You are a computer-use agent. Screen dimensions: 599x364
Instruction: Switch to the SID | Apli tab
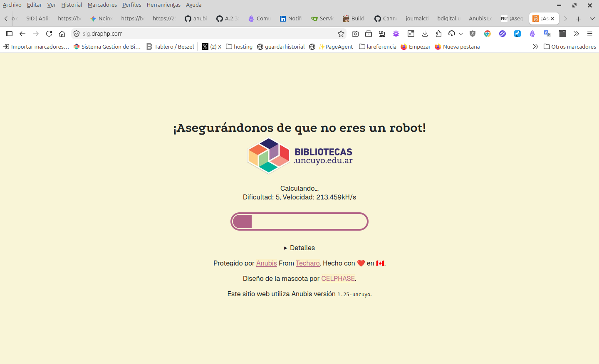tap(37, 19)
